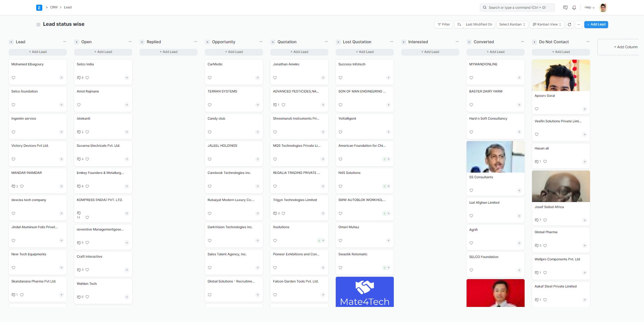Assign user on BASTER DAIRY FARM card
Viewport: 644px width, 322px height.
click(x=519, y=105)
